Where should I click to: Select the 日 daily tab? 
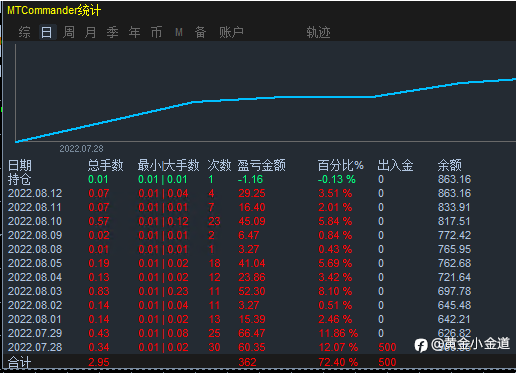click(x=47, y=32)
